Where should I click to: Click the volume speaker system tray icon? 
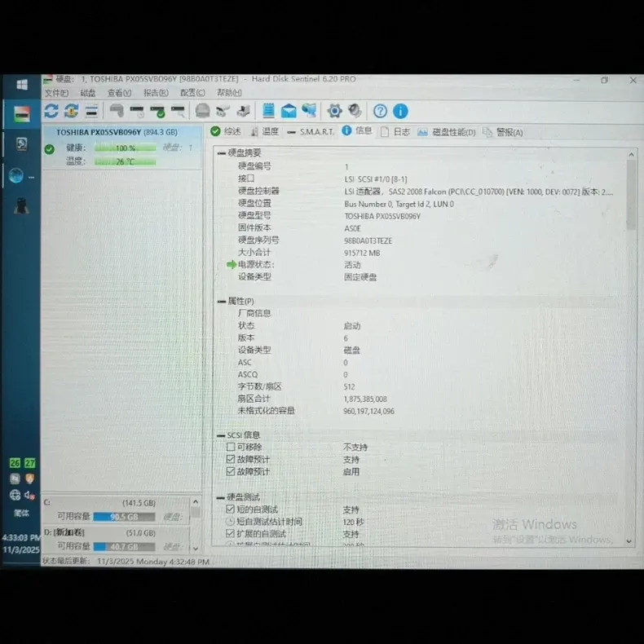(x=29, y=495)
